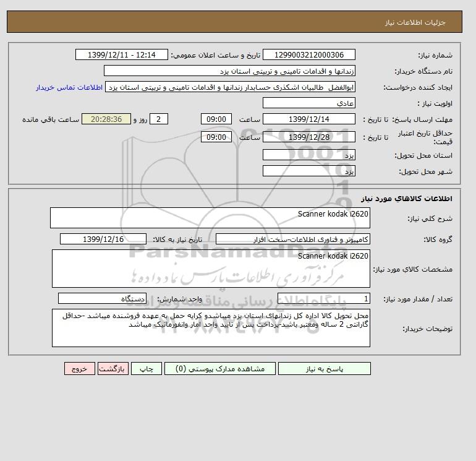The width and height of the screenshot is (476, 461).
Task: Click شرح کلی نیاز box Scanner kodak i2620
Action: [210, 218]
